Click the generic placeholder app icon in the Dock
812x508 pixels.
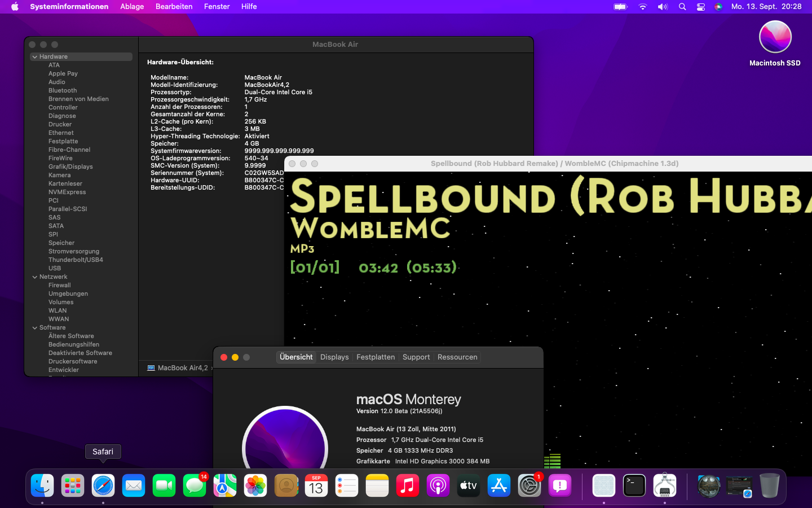pyautogui.click(x=604, y=485)
